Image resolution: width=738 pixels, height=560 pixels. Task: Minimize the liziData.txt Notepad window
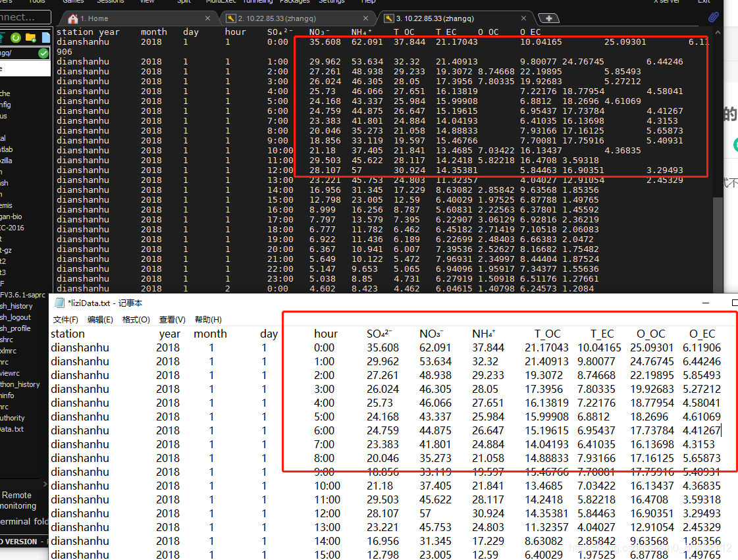pyautogui.click(x=706, y=303)
